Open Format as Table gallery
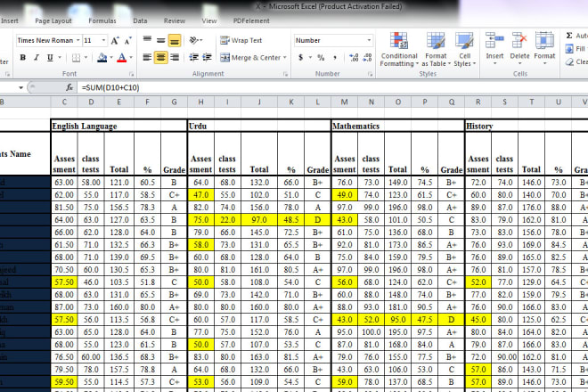The height and width of the screenshot is (392, 588). pos(436,50)
